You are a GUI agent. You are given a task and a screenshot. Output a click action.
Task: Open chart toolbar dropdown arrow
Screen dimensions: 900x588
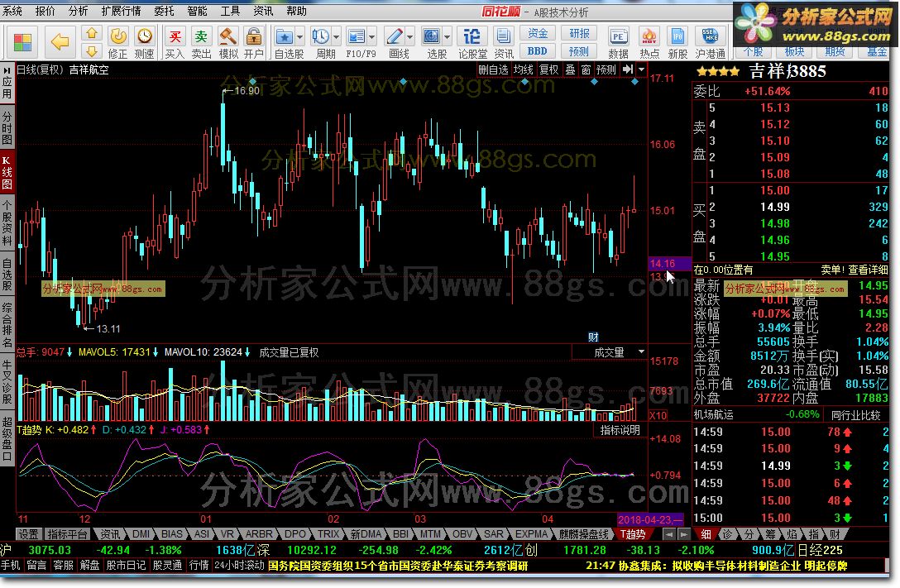[641, 69]
